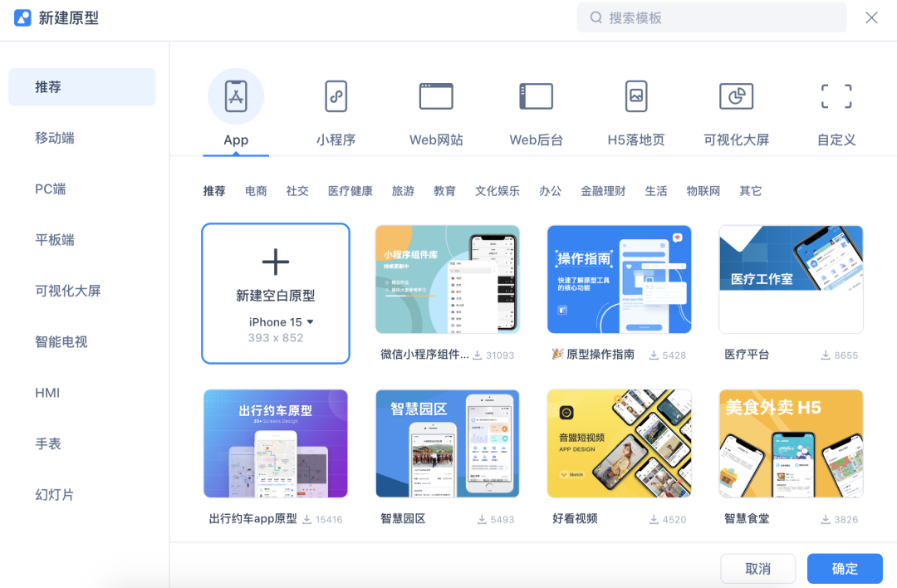The width and height of the screenshot is (897, 588).
Task: Pick the Web网站 browser window icon
Action: (x=436, y=96)
